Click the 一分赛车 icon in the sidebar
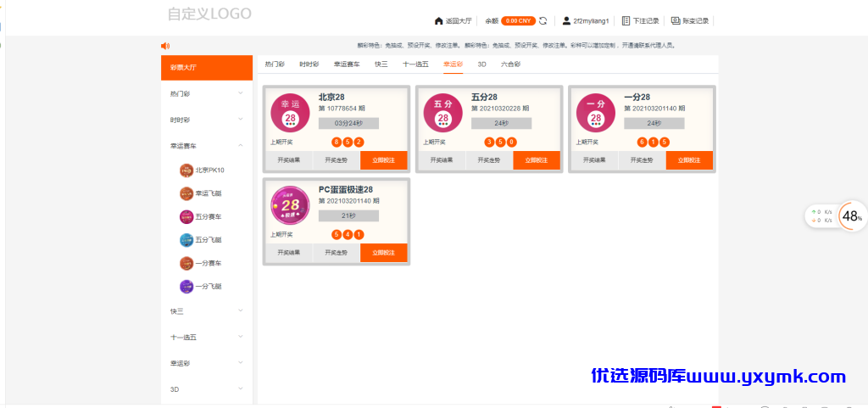Image resolution: width=868 pixels, height=408 pixels. [x=186, y=264]
